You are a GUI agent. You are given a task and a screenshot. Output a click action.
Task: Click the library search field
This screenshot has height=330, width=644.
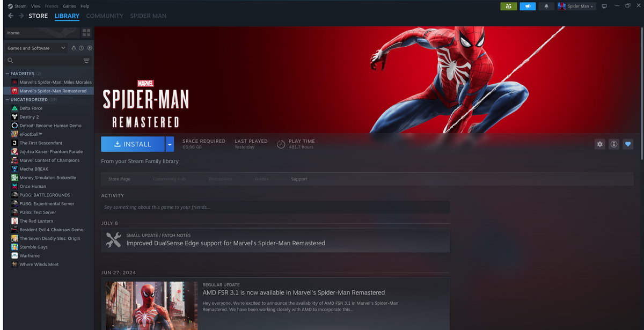pos(48,61)
